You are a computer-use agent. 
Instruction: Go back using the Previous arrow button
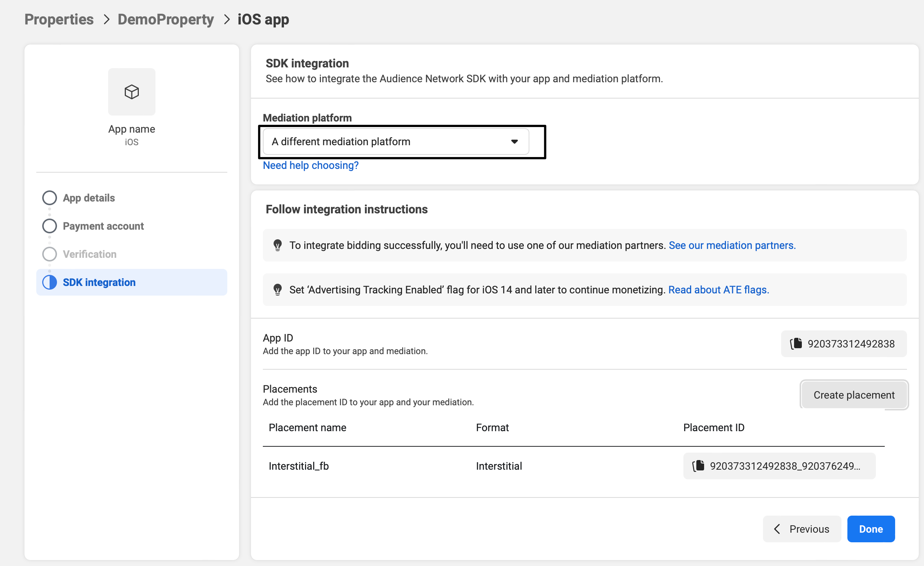802,529
